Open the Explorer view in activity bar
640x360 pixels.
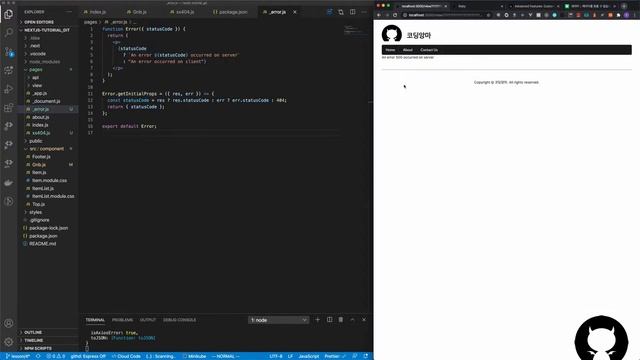pos(9,14)
